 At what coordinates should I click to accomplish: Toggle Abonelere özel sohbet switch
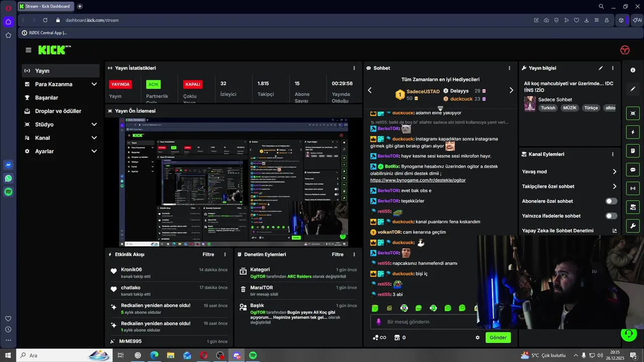point(611,201)
